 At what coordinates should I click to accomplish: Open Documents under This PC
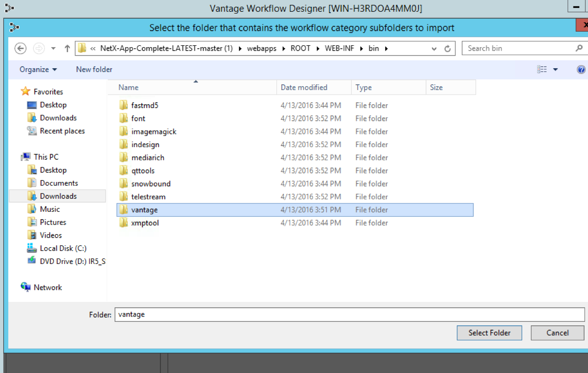click(x=59, y=183)
